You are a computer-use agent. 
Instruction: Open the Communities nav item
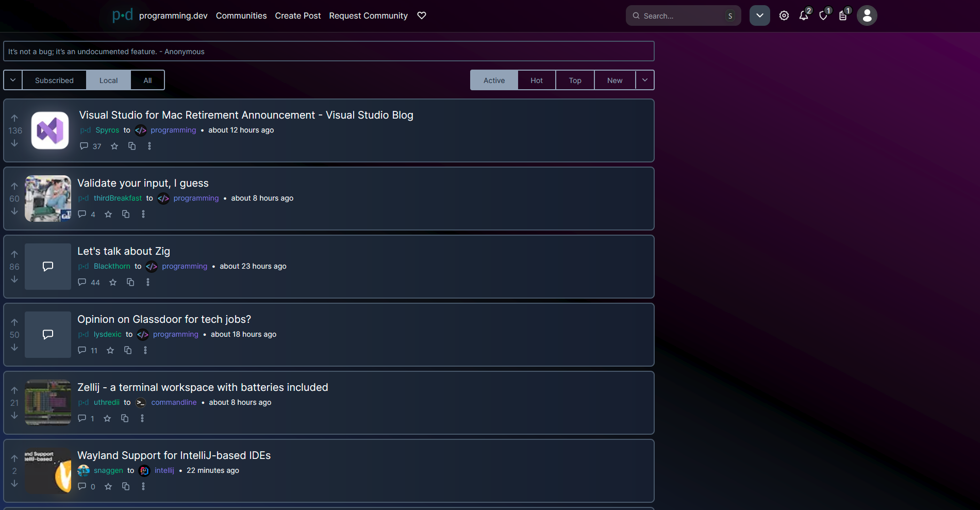tap(241, 16)
